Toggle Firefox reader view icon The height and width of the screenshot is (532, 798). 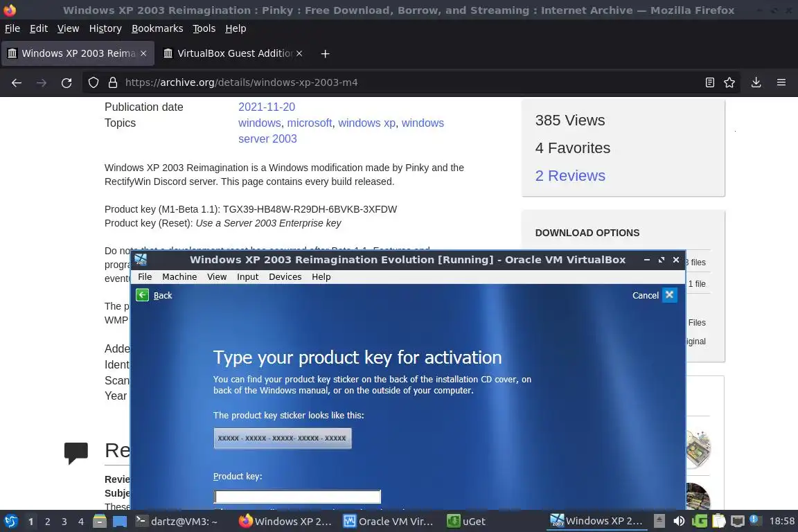point(709,82)
